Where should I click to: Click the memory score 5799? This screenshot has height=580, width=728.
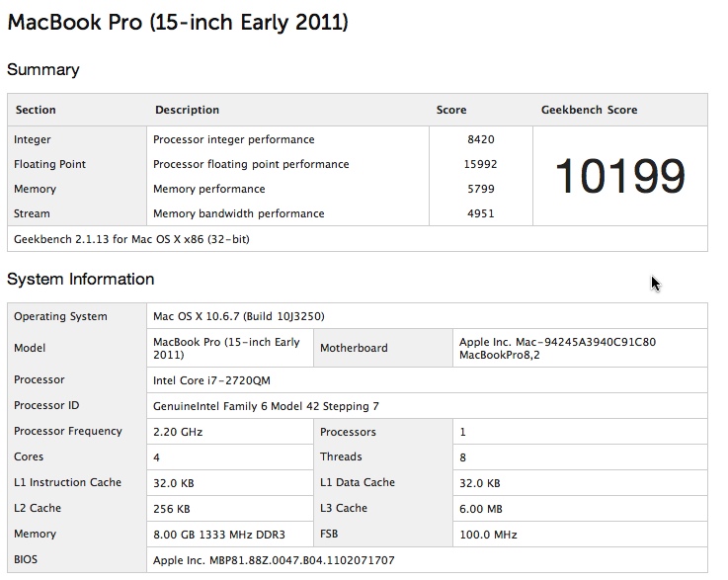480,189
